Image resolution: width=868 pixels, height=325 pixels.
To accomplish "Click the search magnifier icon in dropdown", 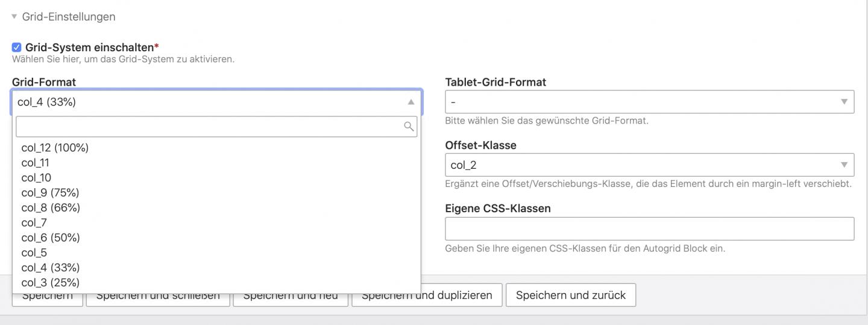I will click(x=409, y=126).
